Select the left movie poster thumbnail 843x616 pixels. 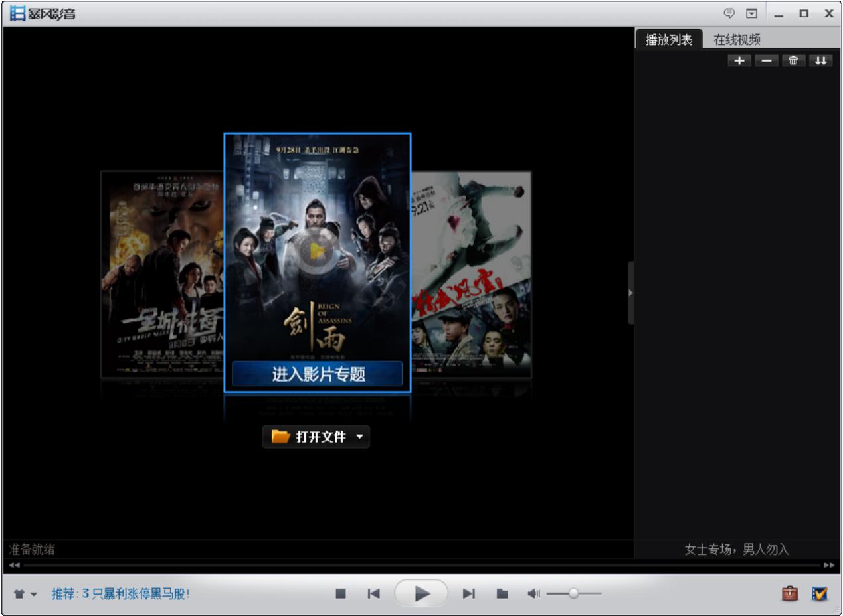(162, 274)
